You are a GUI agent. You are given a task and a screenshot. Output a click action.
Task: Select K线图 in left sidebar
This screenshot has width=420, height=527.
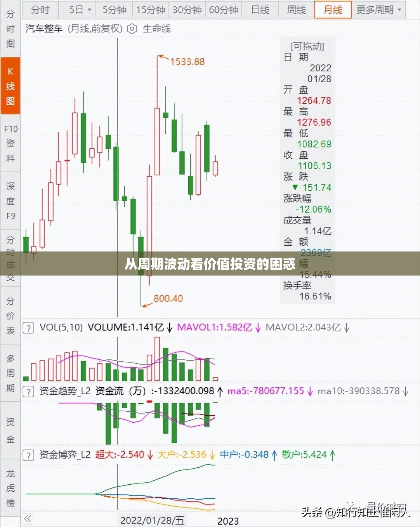click(10, 86)
